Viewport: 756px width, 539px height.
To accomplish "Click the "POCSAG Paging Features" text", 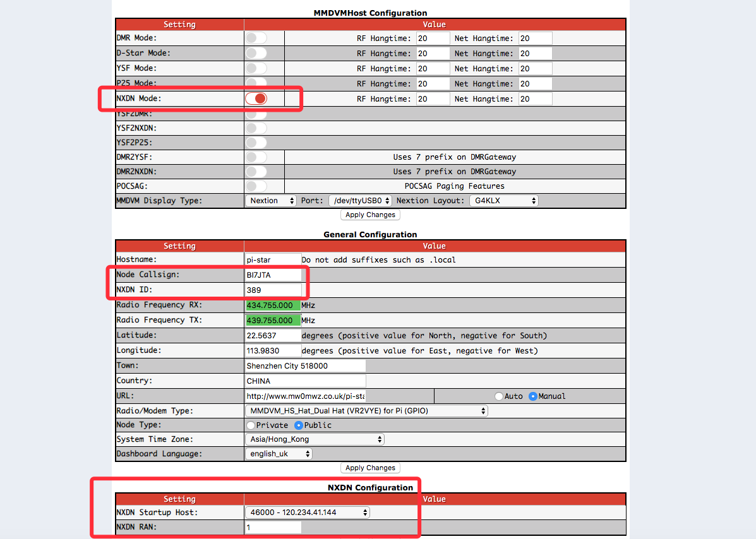I will tap(454, 186).
